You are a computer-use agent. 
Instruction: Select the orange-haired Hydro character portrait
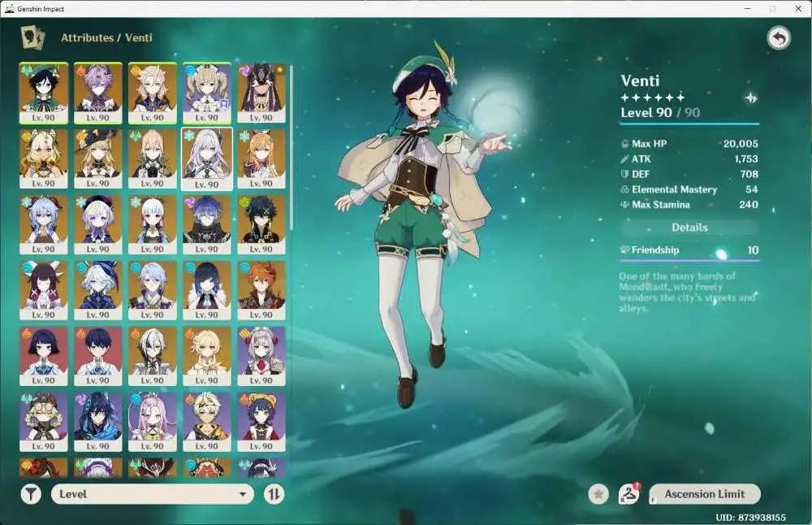[261, 290]
